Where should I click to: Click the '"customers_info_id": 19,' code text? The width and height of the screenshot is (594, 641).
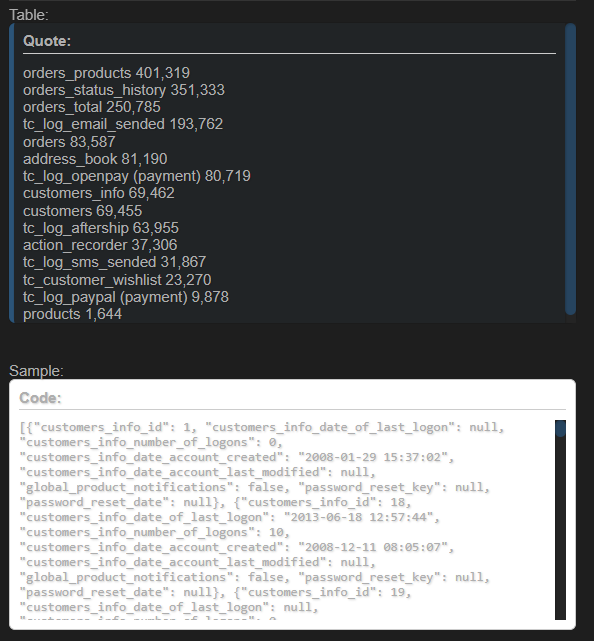point(323,592)
